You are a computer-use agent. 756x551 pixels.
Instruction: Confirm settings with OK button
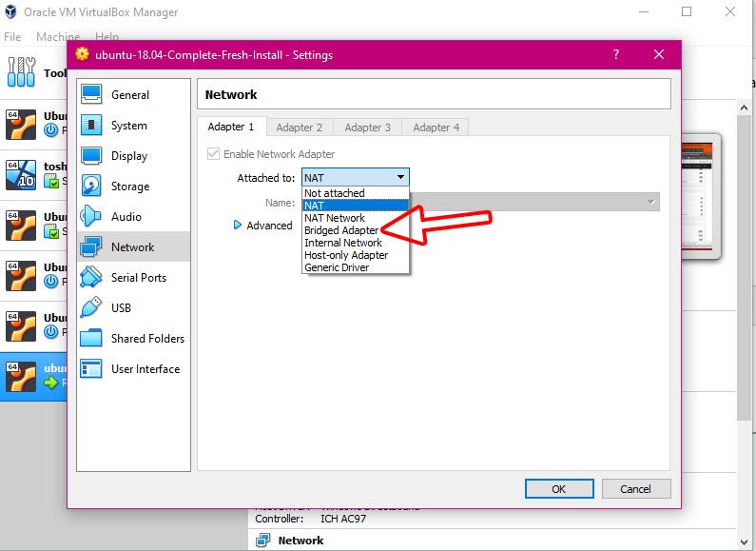559,489
